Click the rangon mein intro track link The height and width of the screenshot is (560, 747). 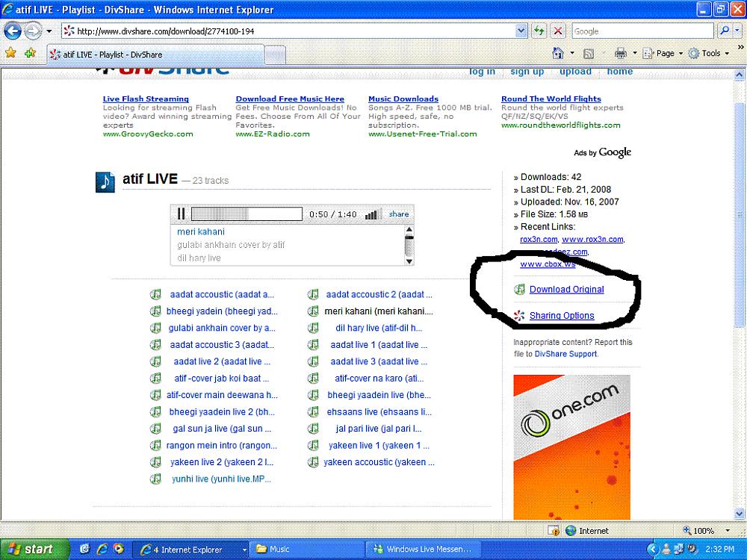[222, 446]
